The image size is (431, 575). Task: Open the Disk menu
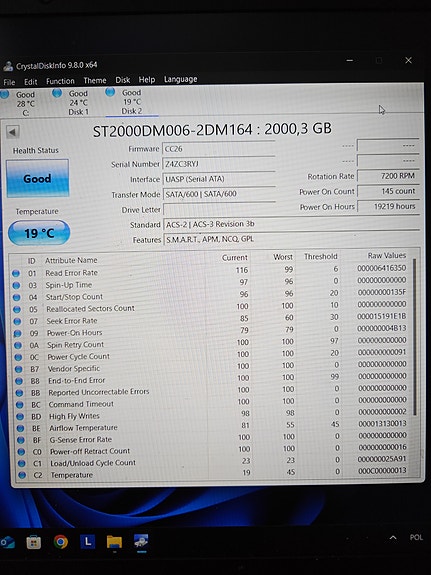coord(123,80)
